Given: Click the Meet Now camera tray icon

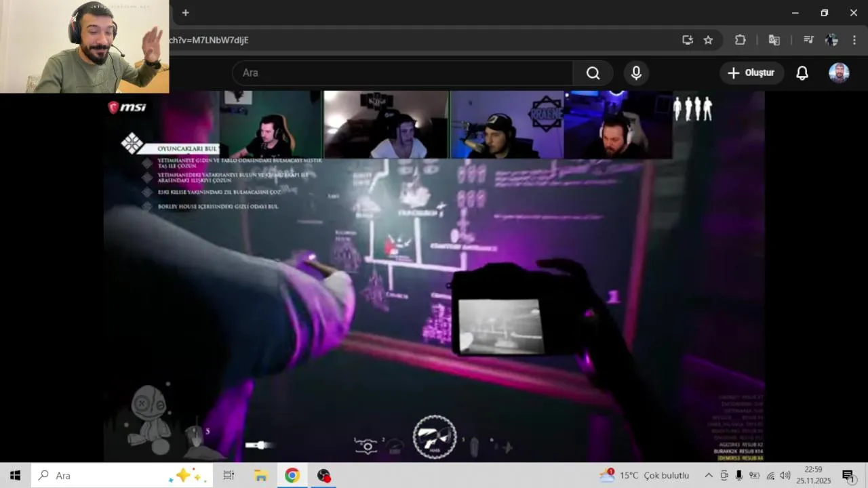Looking at the screenshot, I should click(x=724, y=476).
